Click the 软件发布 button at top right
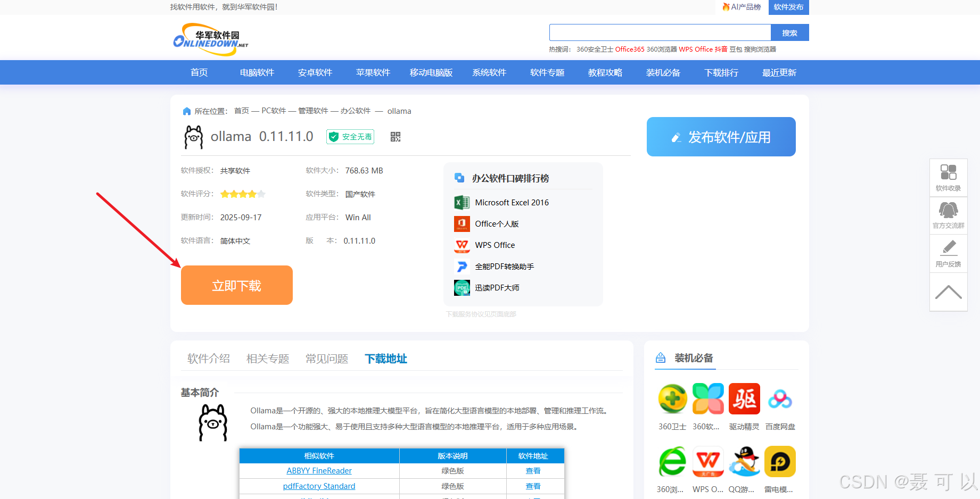 coord(788,7)
